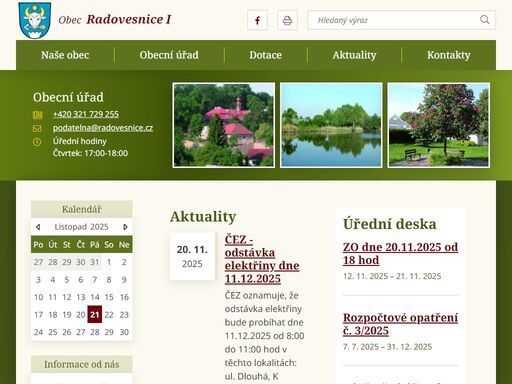
Task: Click the Obec Radovesnice I site title
Action: [x=115, y=20]
